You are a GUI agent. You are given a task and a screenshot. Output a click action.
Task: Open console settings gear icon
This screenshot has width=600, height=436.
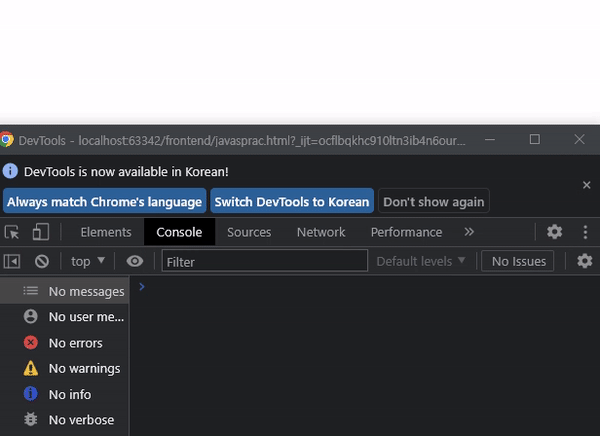click(585, 261)
